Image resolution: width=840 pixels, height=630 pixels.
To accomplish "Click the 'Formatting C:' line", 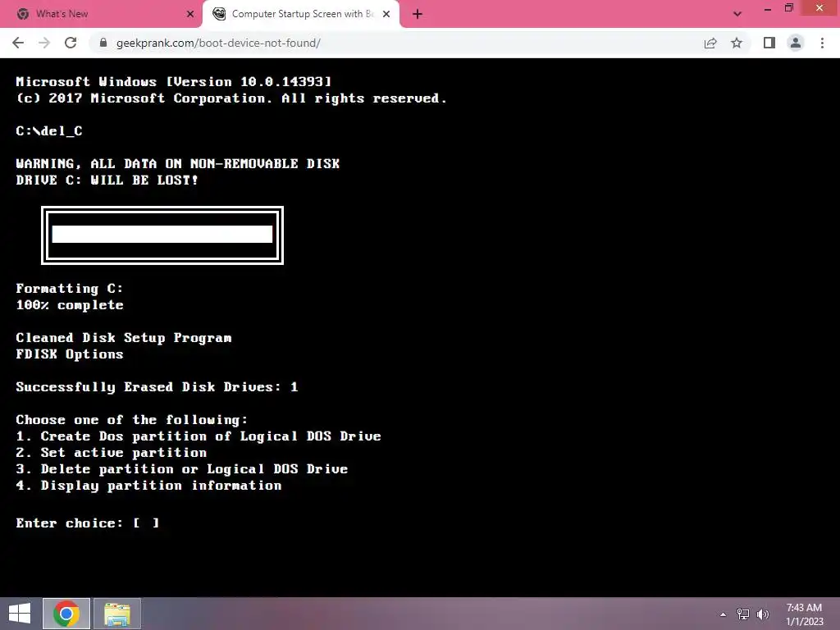I will [x=69, y=288].
